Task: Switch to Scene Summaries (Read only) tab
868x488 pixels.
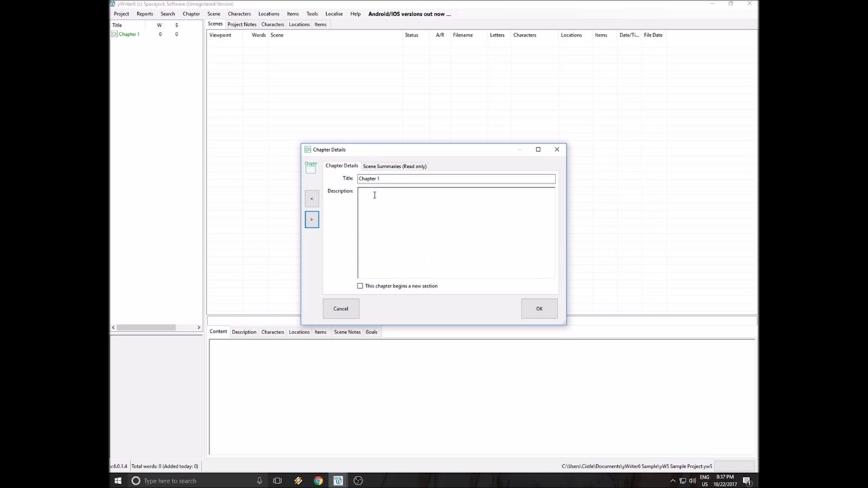Action: point(395,166)
